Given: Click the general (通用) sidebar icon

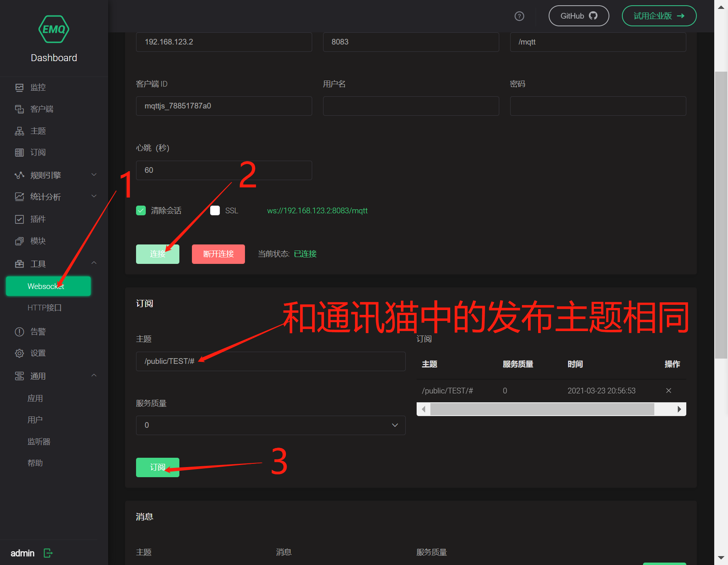Looking at the screenshot, I should [19, 376].
